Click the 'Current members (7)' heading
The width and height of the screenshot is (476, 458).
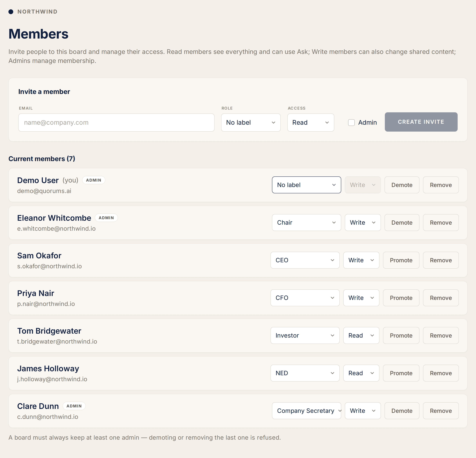pos(42,159)
